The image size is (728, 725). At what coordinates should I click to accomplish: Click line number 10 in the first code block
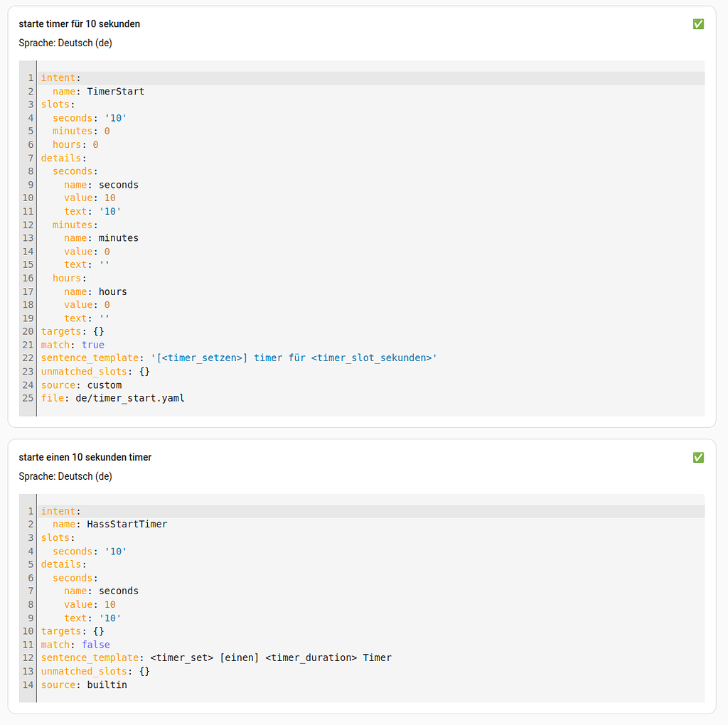[x=27, y=198]
